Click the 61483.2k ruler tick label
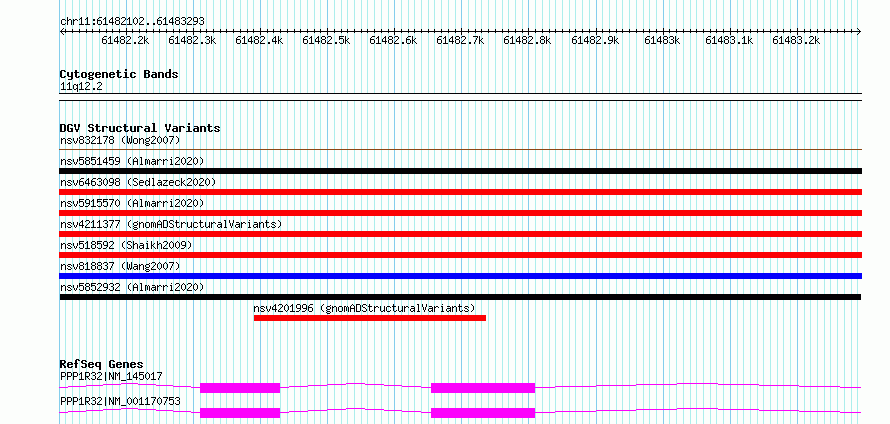The width and height of the screenshot is (890, 424). click(x=796, y=40)
